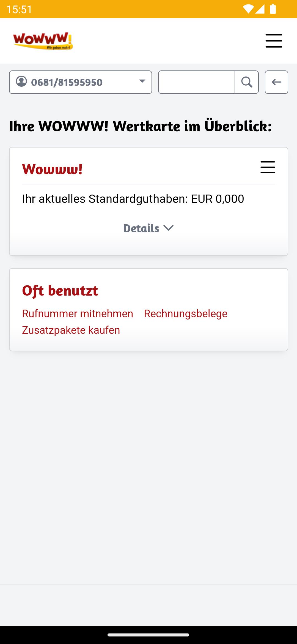Tap the Wi-Fi status icon
Screen dimensions: 297x644
click(248, 9)
